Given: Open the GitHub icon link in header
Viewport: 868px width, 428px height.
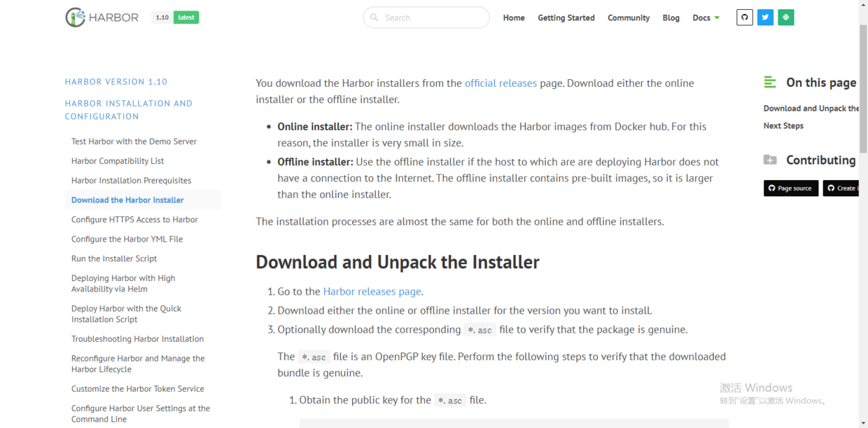Looking at the screenshot, I should click(x=745, y=18).
